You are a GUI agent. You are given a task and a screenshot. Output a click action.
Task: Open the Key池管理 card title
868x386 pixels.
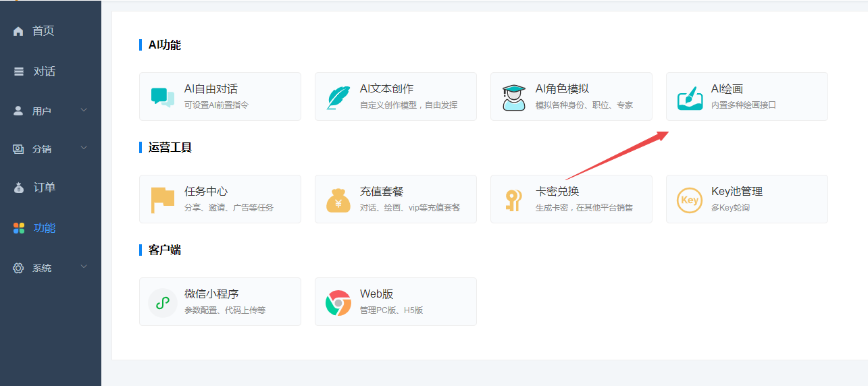pyautogui.click(x=736, y=192)
